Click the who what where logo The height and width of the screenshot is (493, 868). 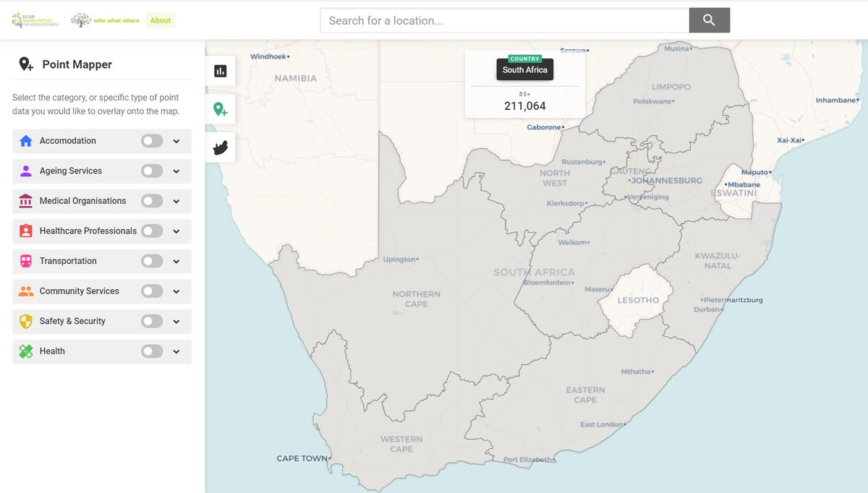point(105,20)
